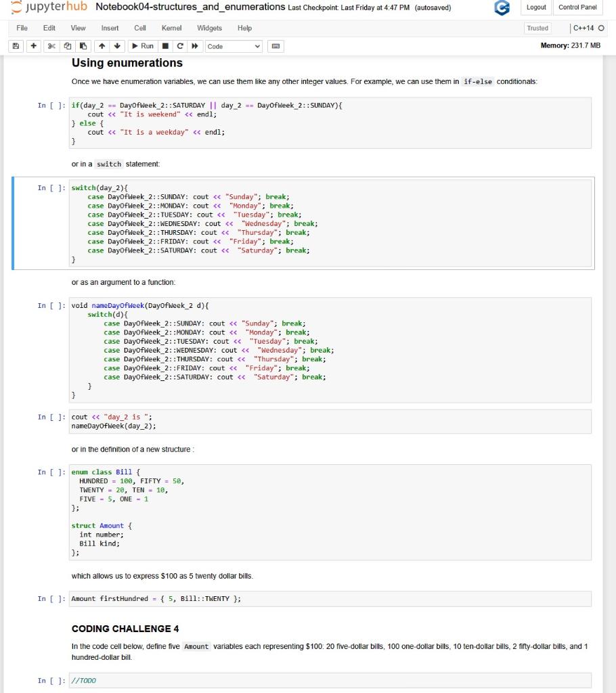The height and width of the screenshot is (693, 616).
Task: Click the Logout button
Action: (x=536, y=7)
